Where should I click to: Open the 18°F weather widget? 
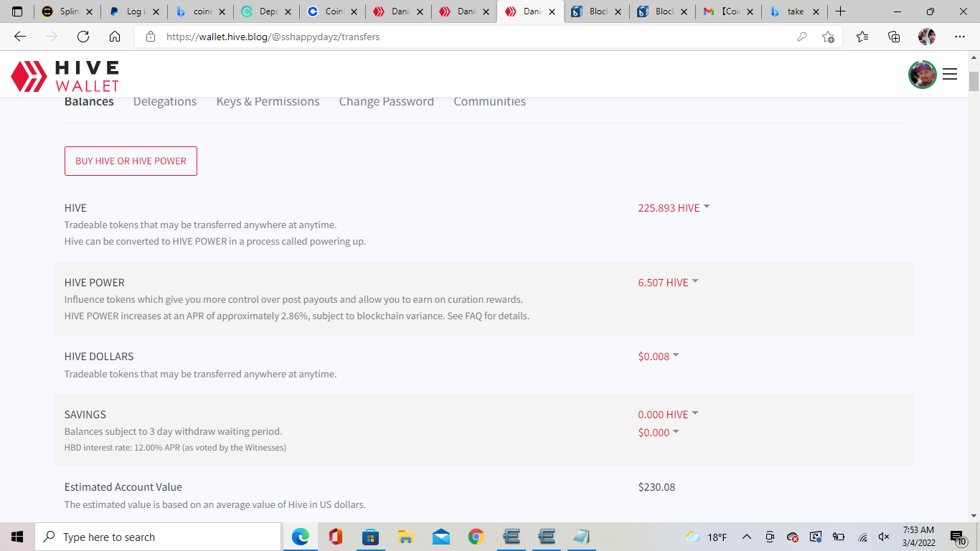706,537
